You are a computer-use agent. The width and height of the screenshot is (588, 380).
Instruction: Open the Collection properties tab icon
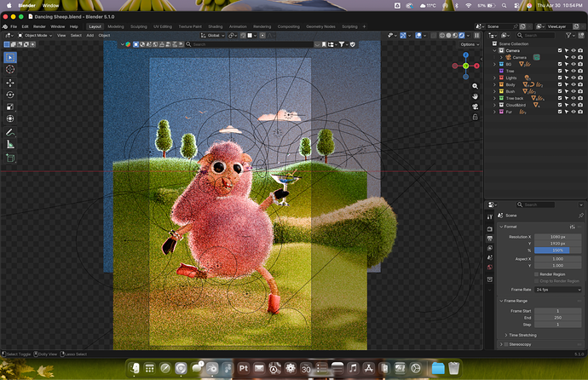490,279
